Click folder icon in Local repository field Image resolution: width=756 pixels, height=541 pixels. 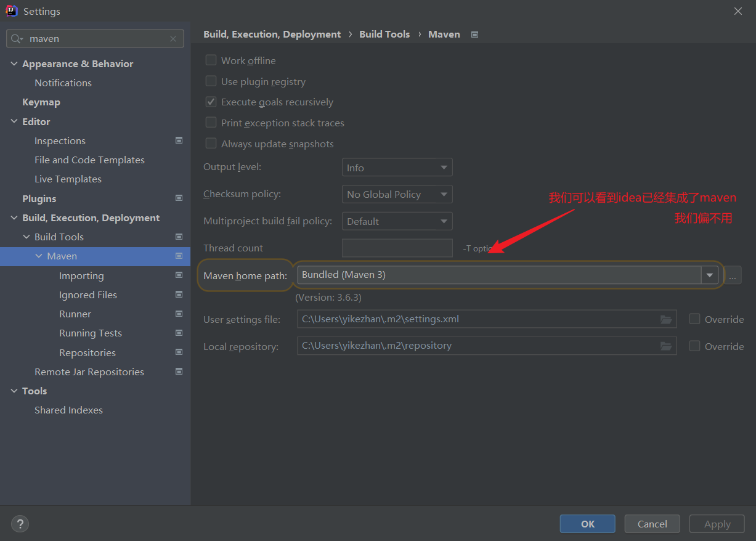pos(665,346)
